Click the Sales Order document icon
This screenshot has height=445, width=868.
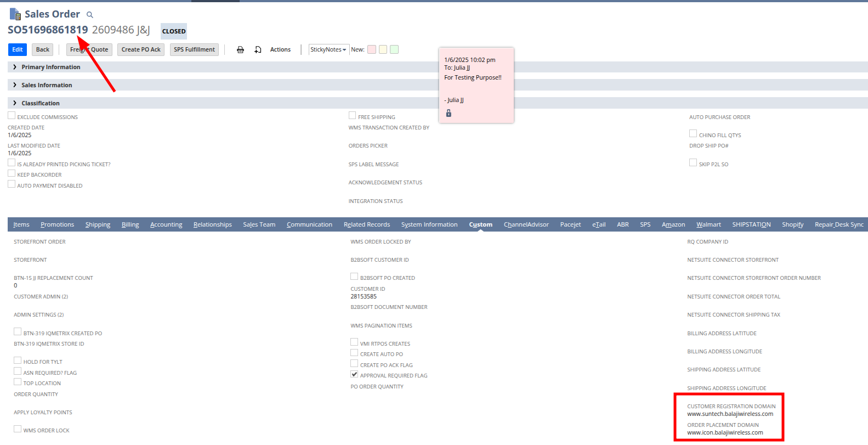pyautogui.click(x=15, y=14)
